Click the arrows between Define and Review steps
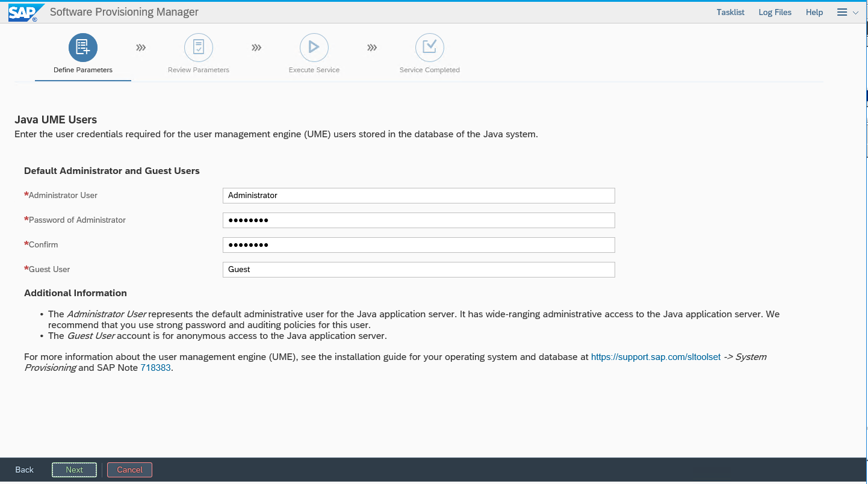 click(141, 48)
